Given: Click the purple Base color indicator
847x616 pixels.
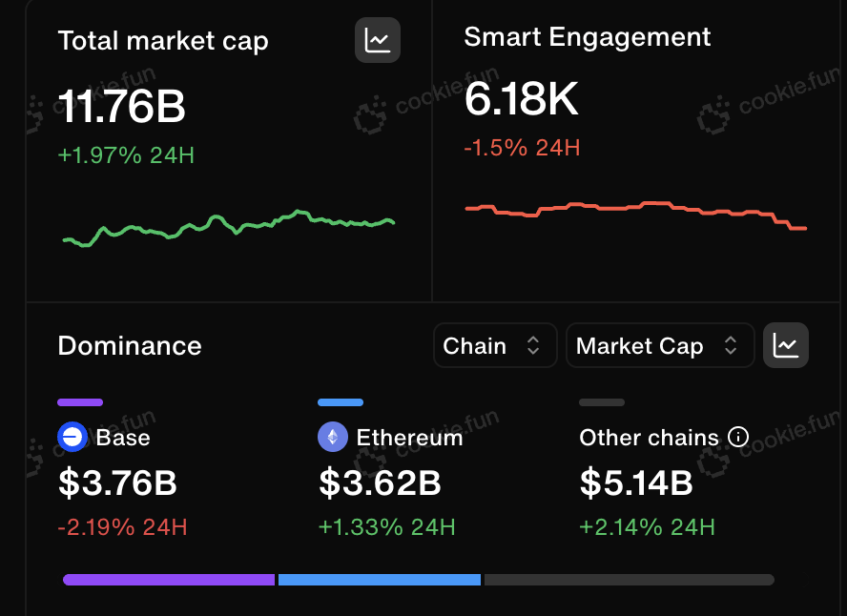Looking at the screenshot, I should coord(80,402).
